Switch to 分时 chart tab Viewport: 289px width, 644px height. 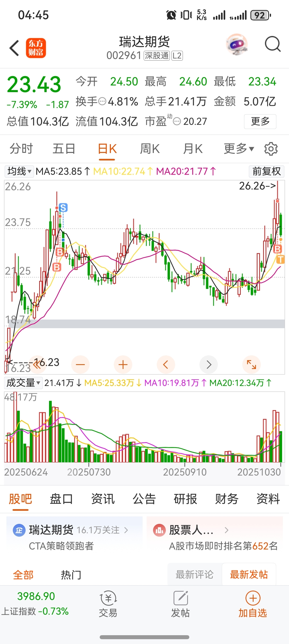(21, 149)
